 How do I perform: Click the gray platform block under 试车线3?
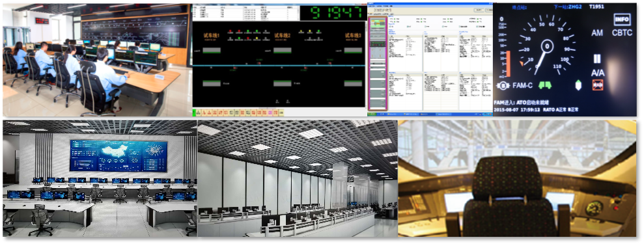point(353,51)
